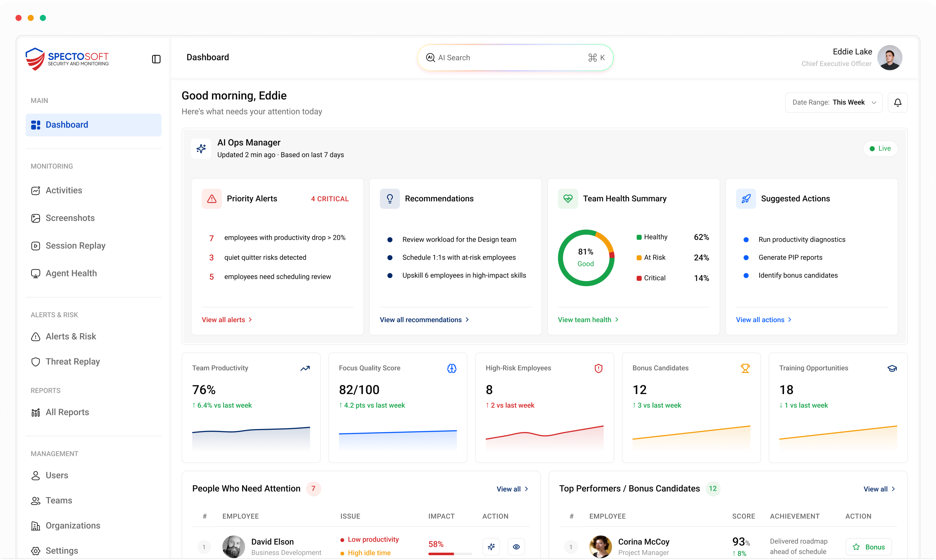Click the AI Ops Manager sparkle icon
Viewport: 936px width, 560px height.
(x=201, y=148)
